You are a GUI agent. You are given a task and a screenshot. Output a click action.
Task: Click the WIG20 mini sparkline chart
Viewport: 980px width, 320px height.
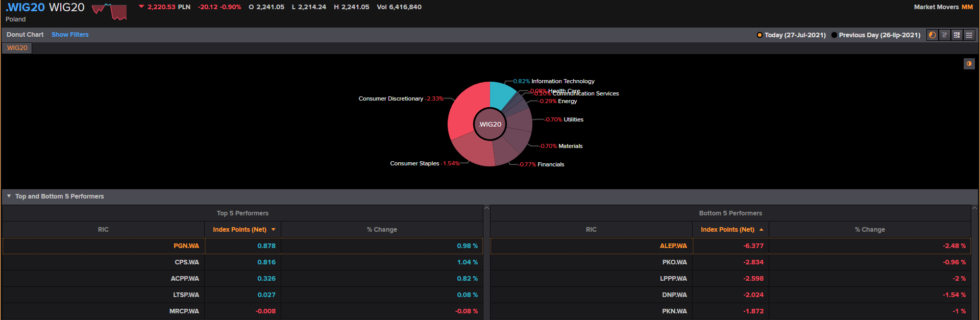point(109,11)
